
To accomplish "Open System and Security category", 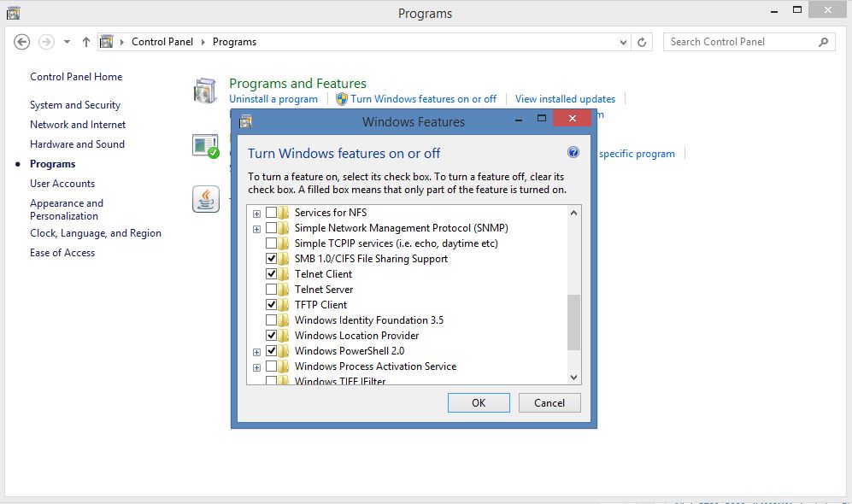I will (76, 104).
